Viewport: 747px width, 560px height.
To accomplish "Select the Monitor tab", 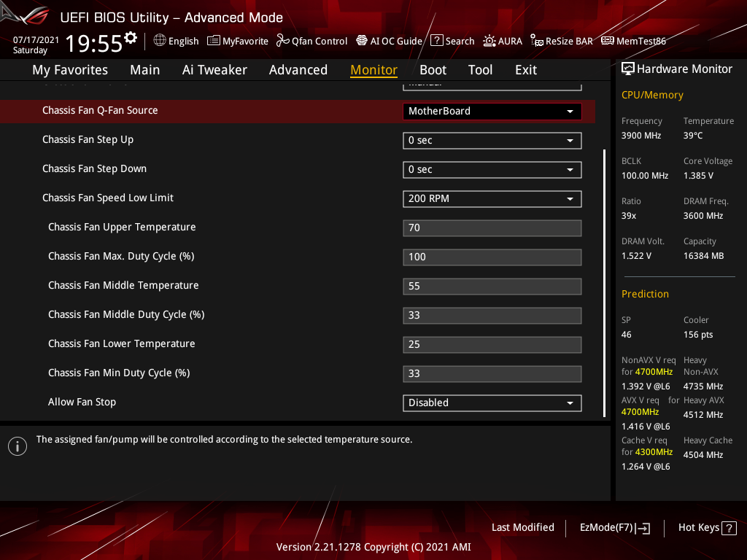I will [374, 70].
